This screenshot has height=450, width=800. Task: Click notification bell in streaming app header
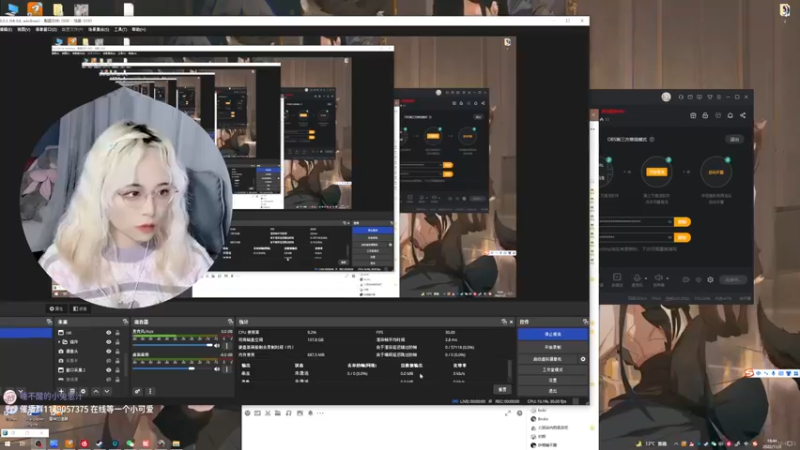730,115
